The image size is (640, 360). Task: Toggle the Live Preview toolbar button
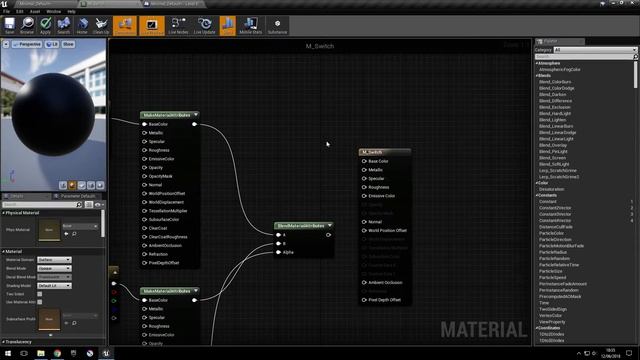pos(152,25)
